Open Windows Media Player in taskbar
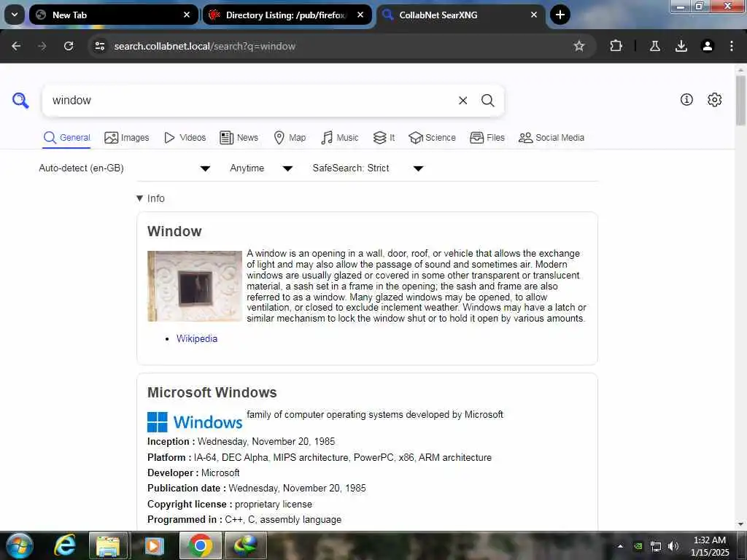747x560 pixels. click(153, 545)
